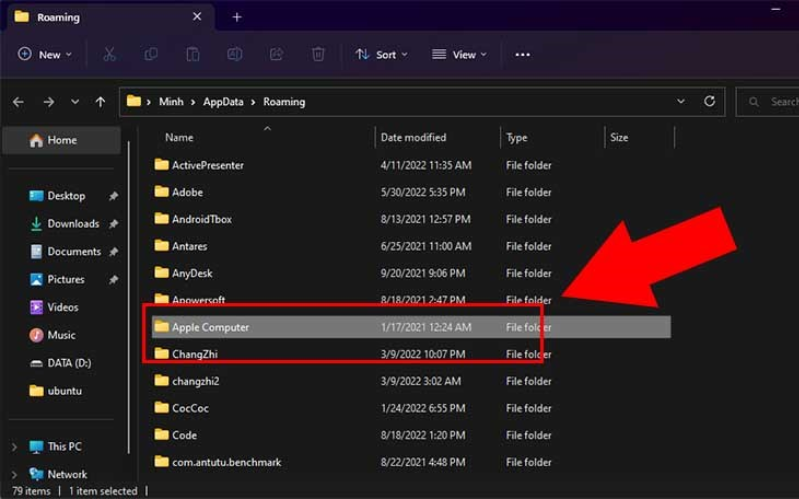Click the Paste clipboard icon
This screenshot has height=499, width=799.
(193, 54)
